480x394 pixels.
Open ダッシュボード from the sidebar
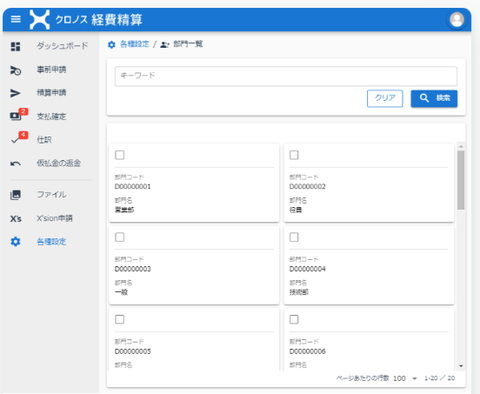[62, 46]
